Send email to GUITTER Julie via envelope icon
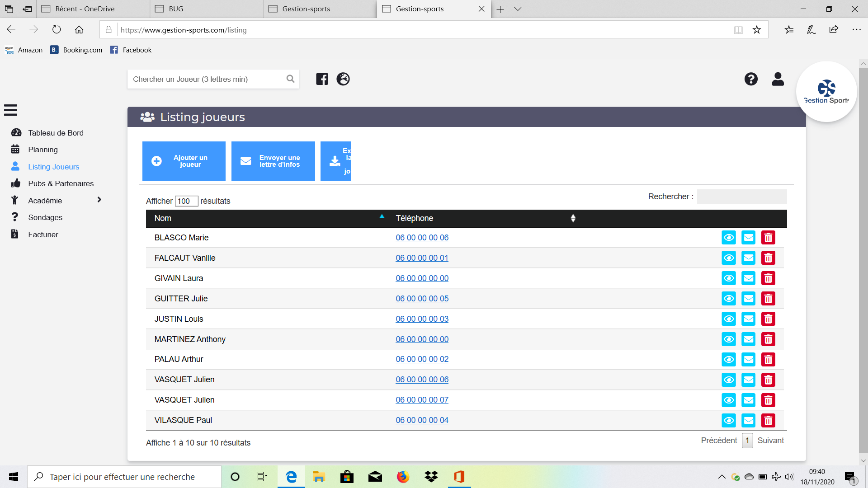 click(749, 299)
